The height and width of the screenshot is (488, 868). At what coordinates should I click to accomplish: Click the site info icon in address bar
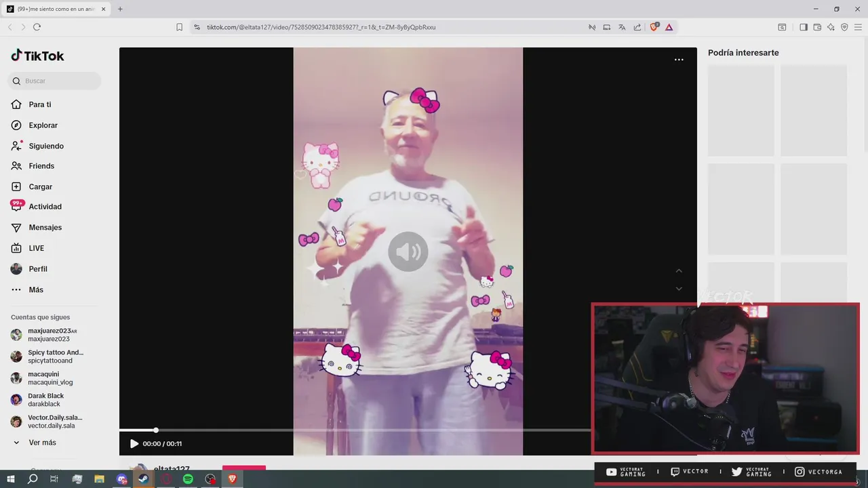click(197, 27)
